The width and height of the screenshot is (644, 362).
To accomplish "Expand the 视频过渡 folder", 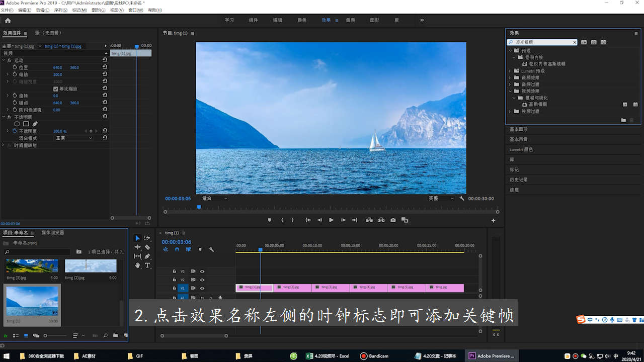I will (x=510, y=112).
